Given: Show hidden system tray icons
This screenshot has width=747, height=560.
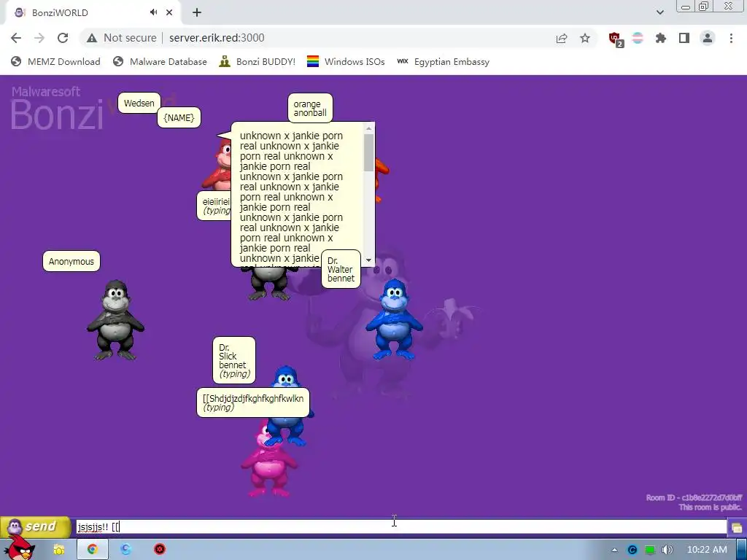Looking at the screenshot, I should (614, 550).
